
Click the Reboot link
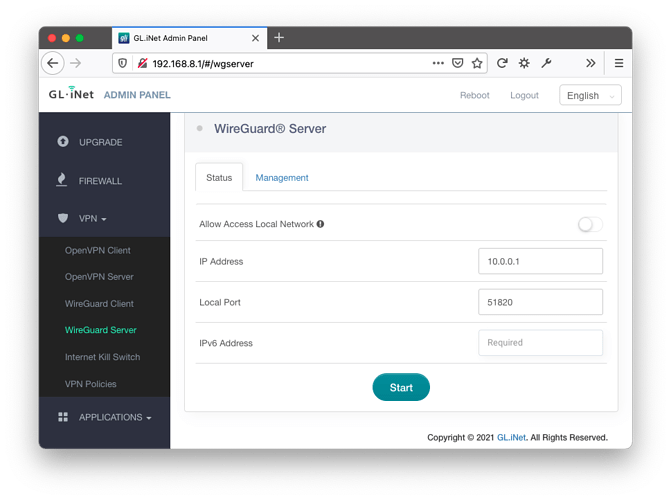475,95
